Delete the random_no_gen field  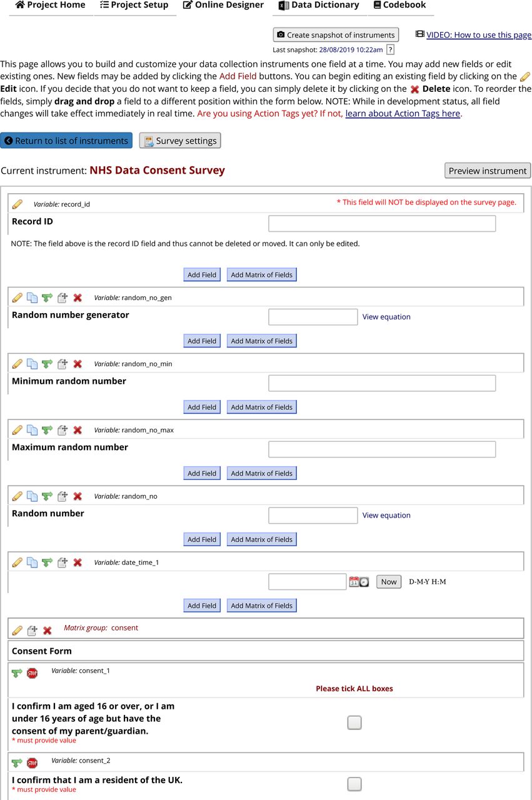click(78, 297)
